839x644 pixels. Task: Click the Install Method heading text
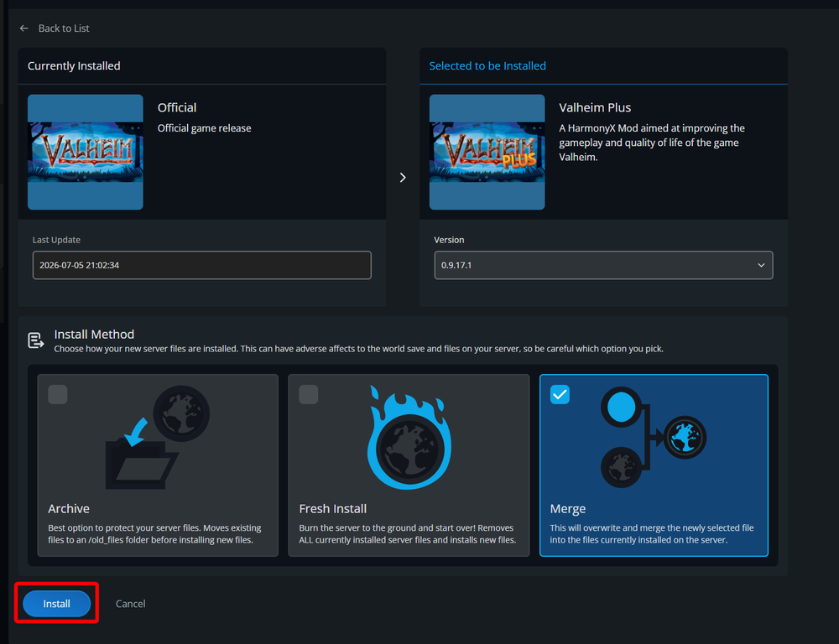(94, 335)
